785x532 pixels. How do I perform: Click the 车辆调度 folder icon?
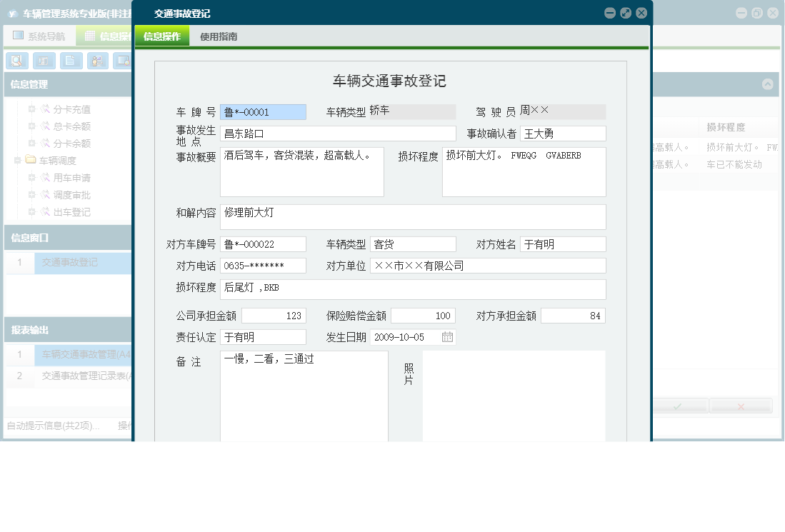(x=29, y=160)
